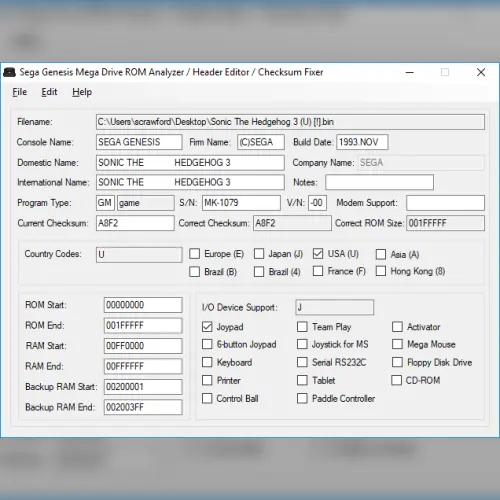The height and width of the screenshot is (500, 500).
Task: Enable 6-button Joypad support
Action: tap(207, 344)
